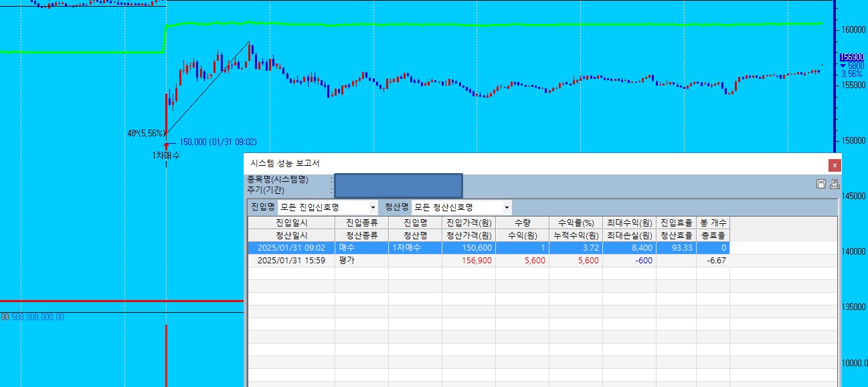
Task: Click the 시스템 성능 보고서 title bar
Action: click(468, 163)
